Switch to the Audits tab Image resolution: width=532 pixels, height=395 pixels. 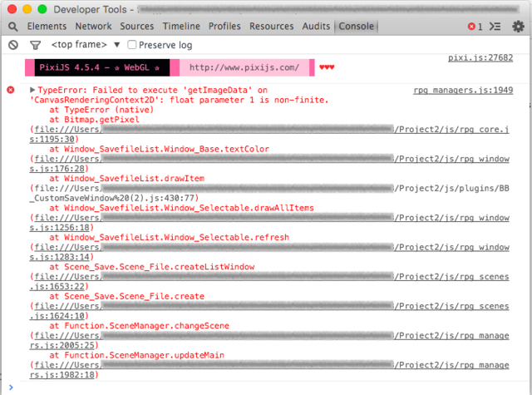(x=316, y=26)
